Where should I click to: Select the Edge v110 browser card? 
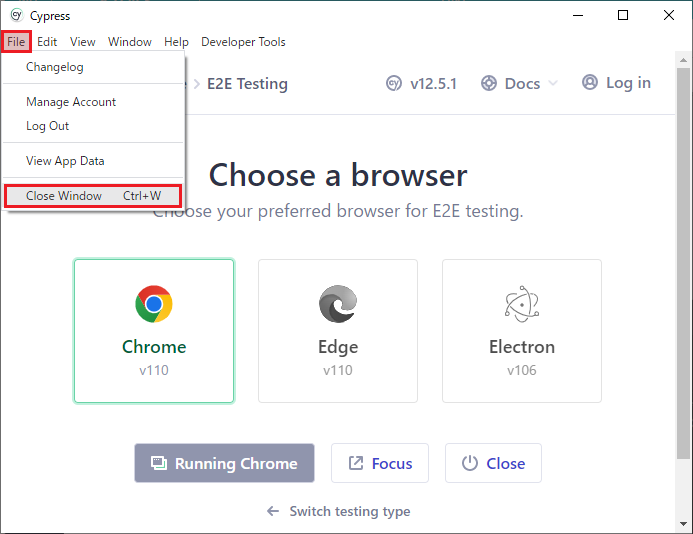tap(338, 331)
